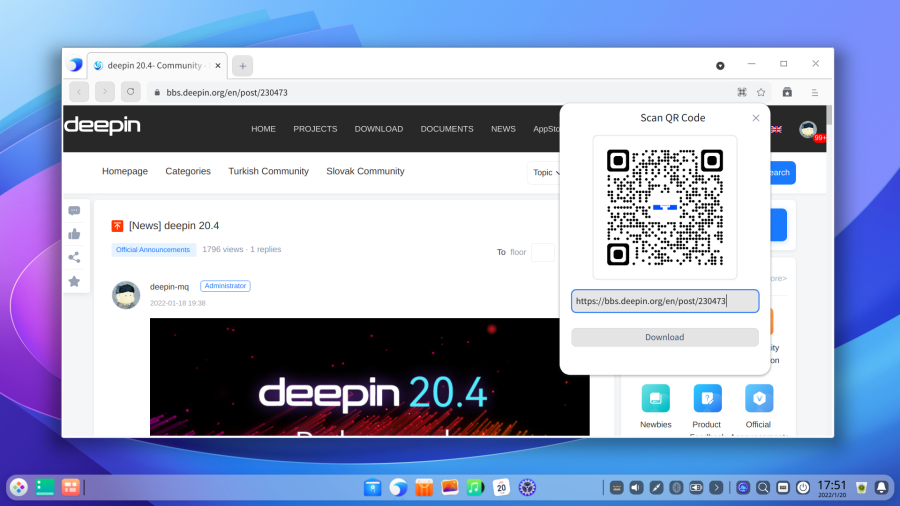Open the deepin-mq author profile name
The image size is (900, 506).
169,286
